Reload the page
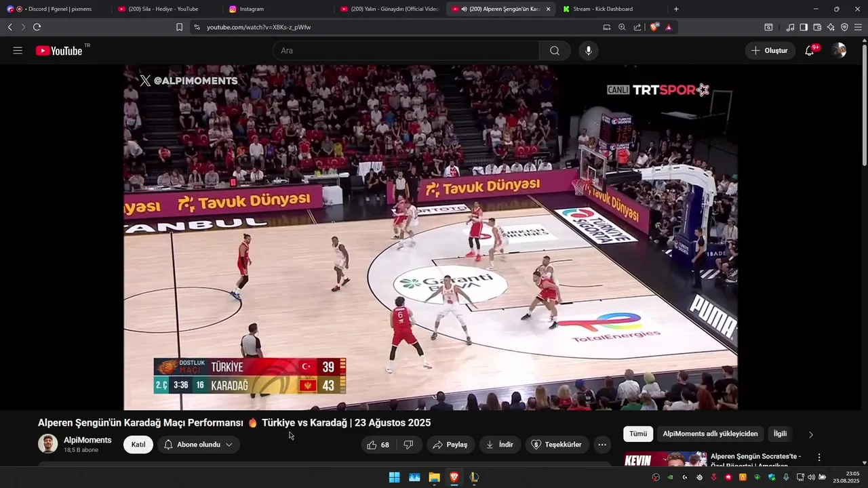The height and width of the screenshot is (488, 868). pos(37,27)
